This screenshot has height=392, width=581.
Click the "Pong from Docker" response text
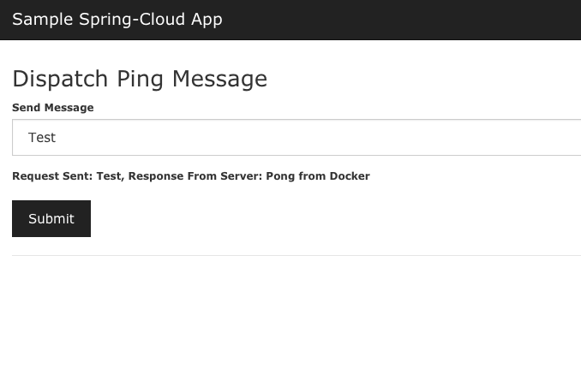(x=318, y=176)
